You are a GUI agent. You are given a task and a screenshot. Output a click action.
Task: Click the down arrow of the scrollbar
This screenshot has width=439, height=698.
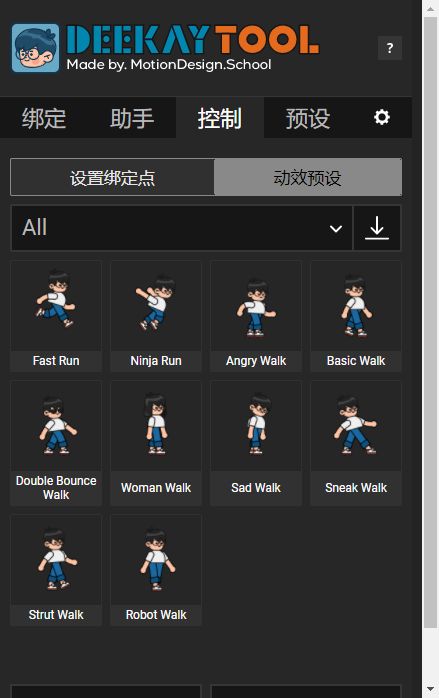430,689
